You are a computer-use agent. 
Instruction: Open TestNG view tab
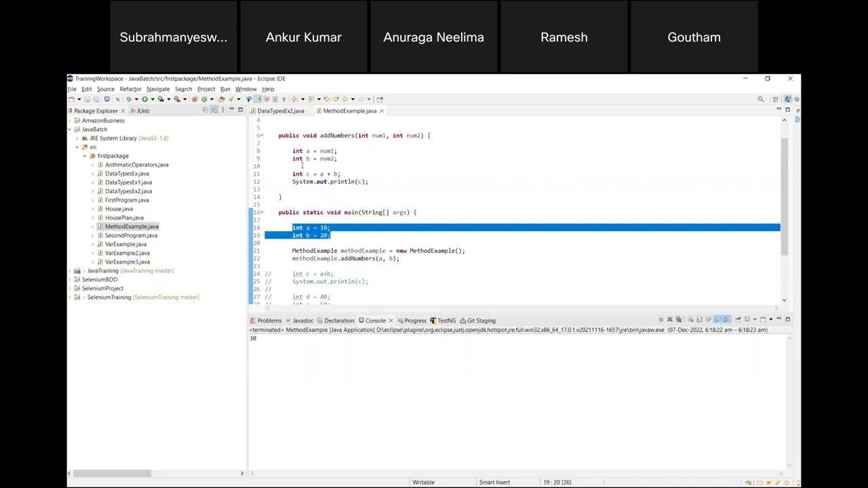pos(443,321)
